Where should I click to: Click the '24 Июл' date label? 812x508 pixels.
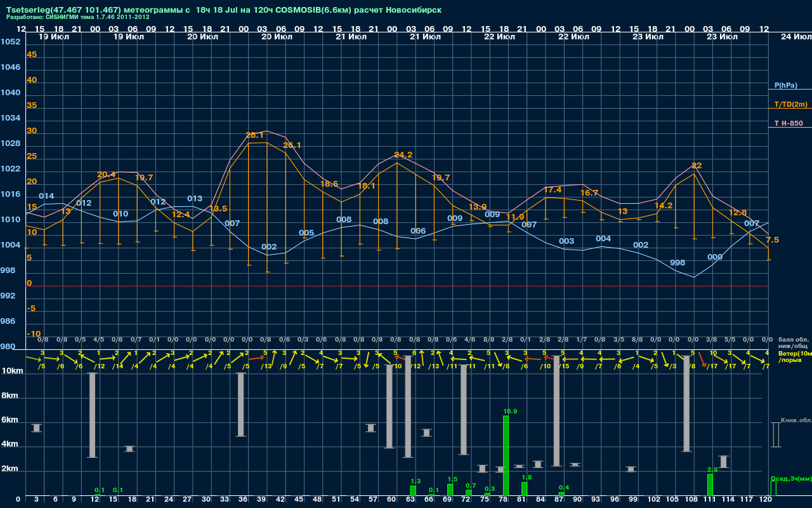click(795, 37)
